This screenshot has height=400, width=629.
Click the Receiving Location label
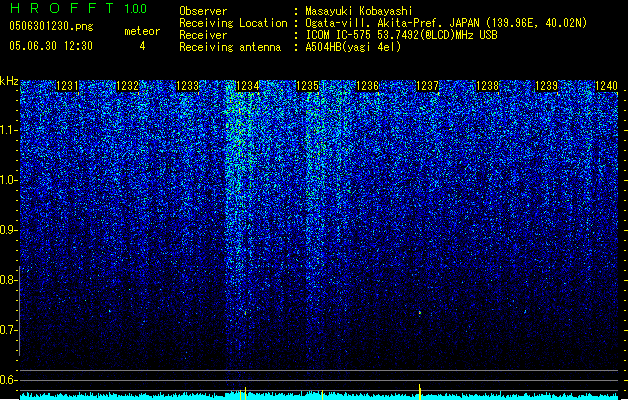233,23
